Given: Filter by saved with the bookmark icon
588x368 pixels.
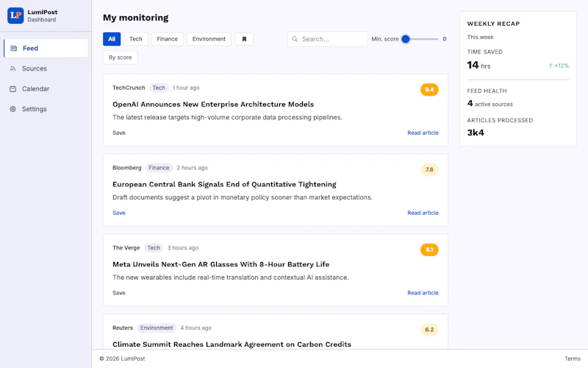Looking at the screenshot, I should tap(244, 39).
